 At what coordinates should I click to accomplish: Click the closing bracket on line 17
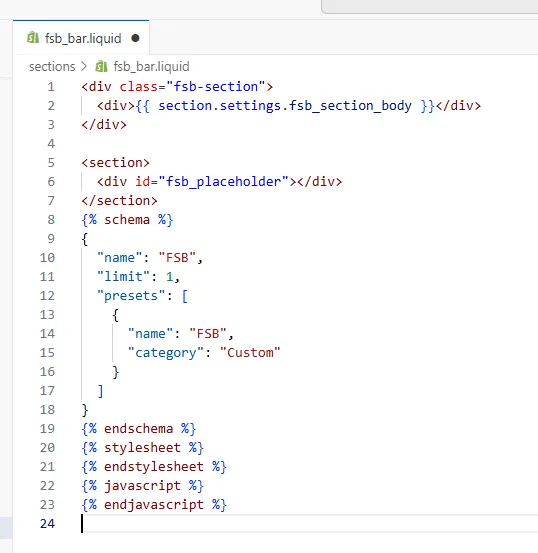[x=100, y=391]
